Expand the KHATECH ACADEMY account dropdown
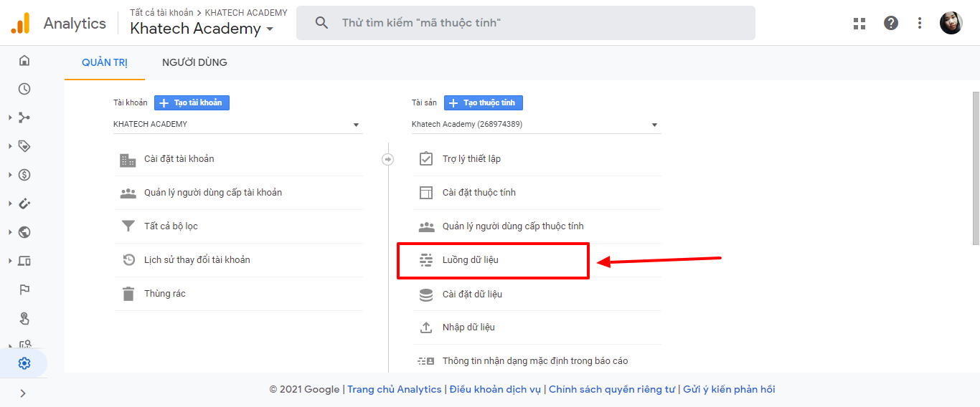Screen dimensions: 980x407 click(238, 125)
